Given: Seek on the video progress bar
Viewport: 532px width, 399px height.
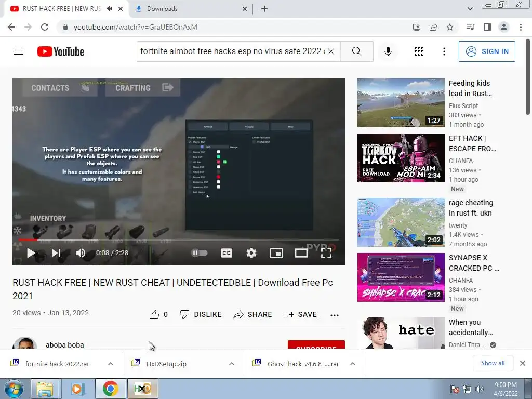Looking at the screenshot, I should click(179, 240).
